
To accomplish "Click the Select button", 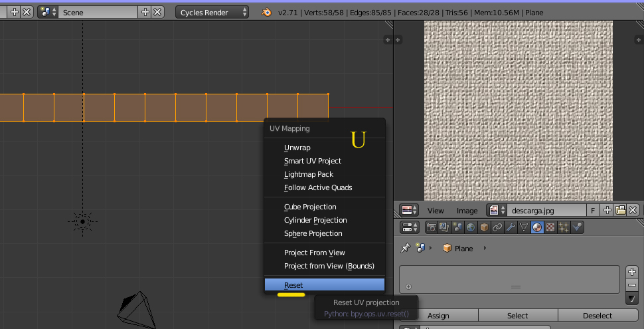I will pos(518,316).
